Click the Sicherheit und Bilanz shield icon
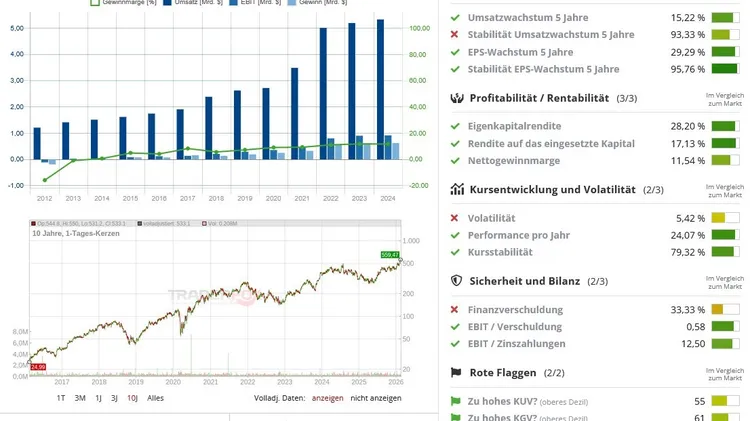Screen dimensions: 750x421 pos(456,281)
